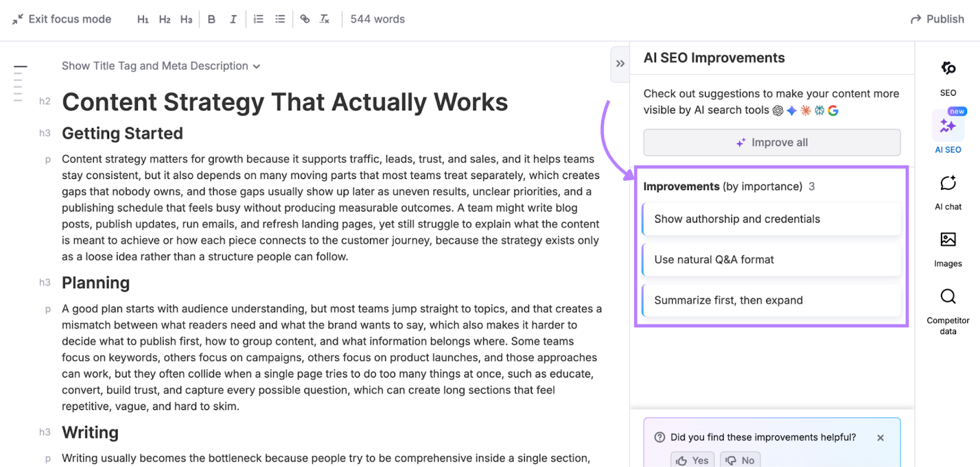Apply Heading 1 format
Screen dimensions: 980x467
(143, 20)
